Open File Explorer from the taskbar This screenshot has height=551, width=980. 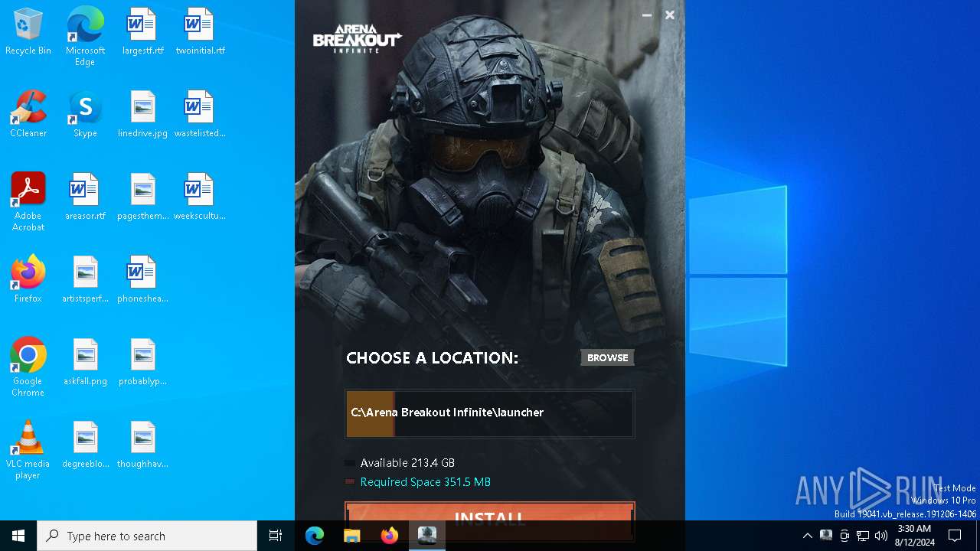[351, 536]
